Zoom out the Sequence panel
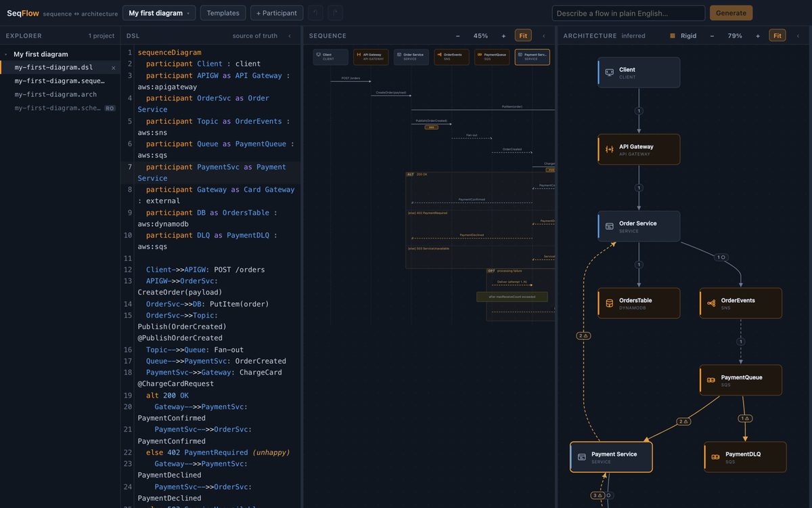812x508 pixels. pyautogui.click(x=457, y=36)
